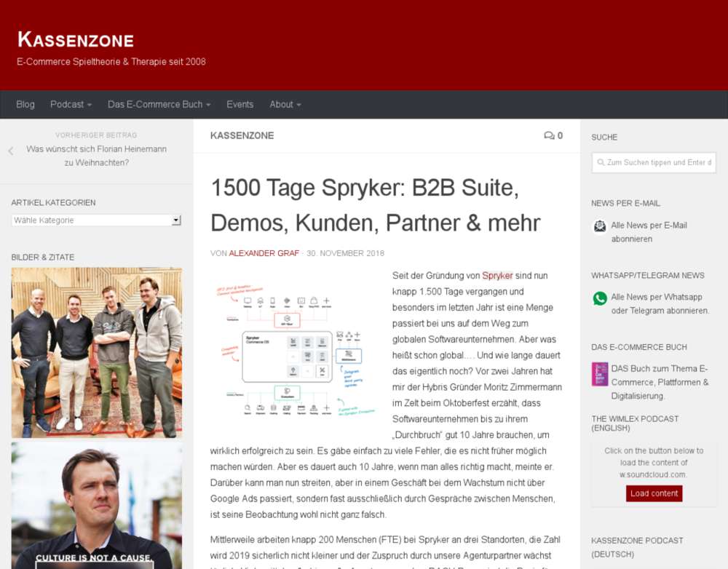This screenshot has width=728, height=569.
Task: Open the Blog menu item
Action: [25, 105]
